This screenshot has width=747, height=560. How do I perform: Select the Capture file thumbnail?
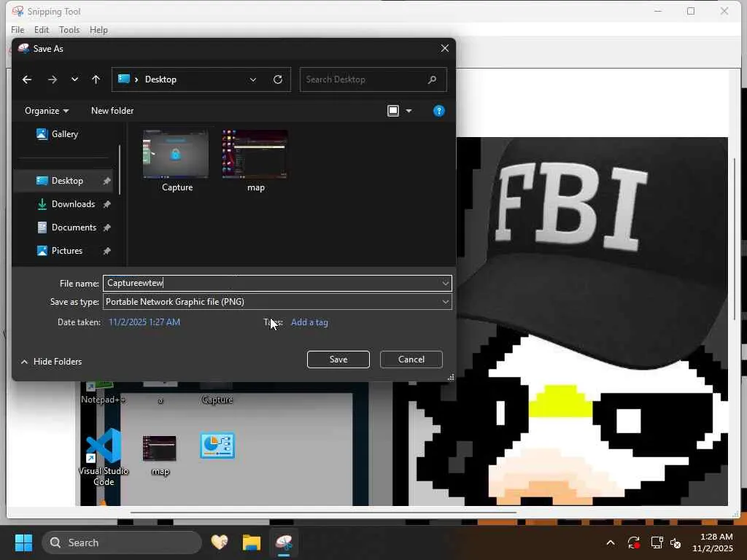tap(176, 154)
